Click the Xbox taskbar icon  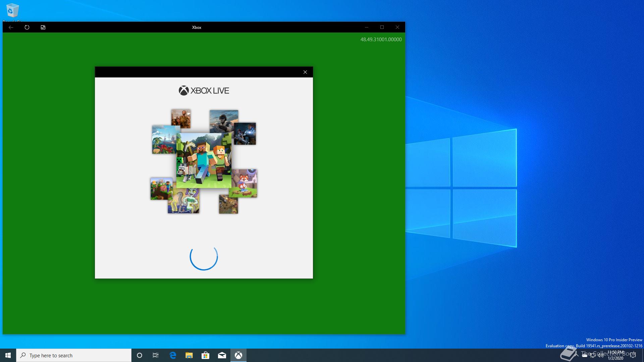point(238,355)
